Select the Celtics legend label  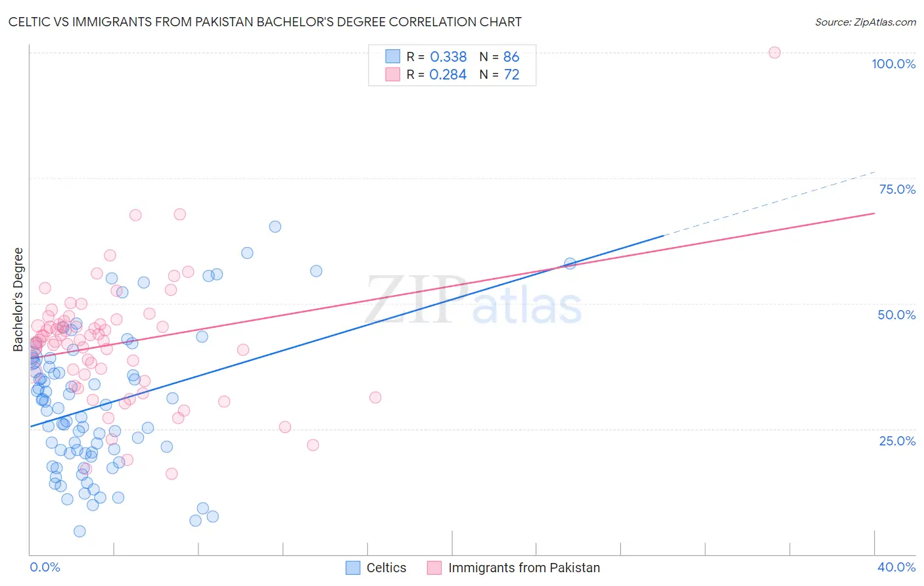[386, 568]
